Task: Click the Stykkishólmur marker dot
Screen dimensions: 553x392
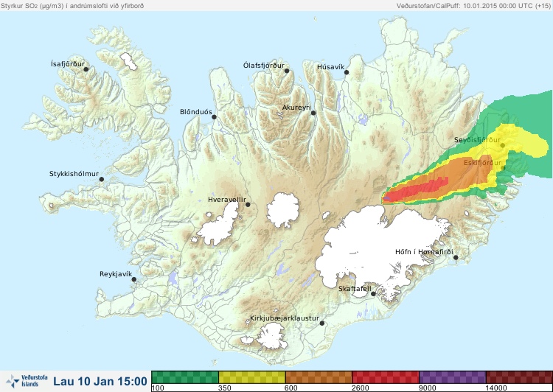Action: click(x=102, y=180)
